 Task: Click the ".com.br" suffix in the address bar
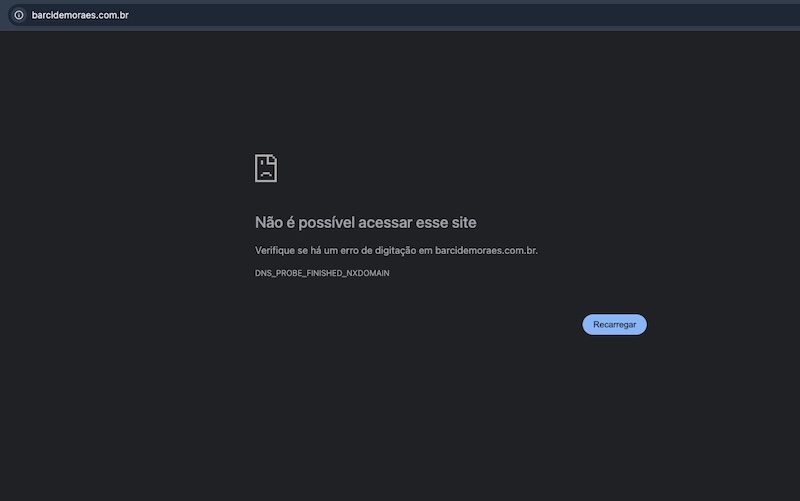tap(112, 15)
